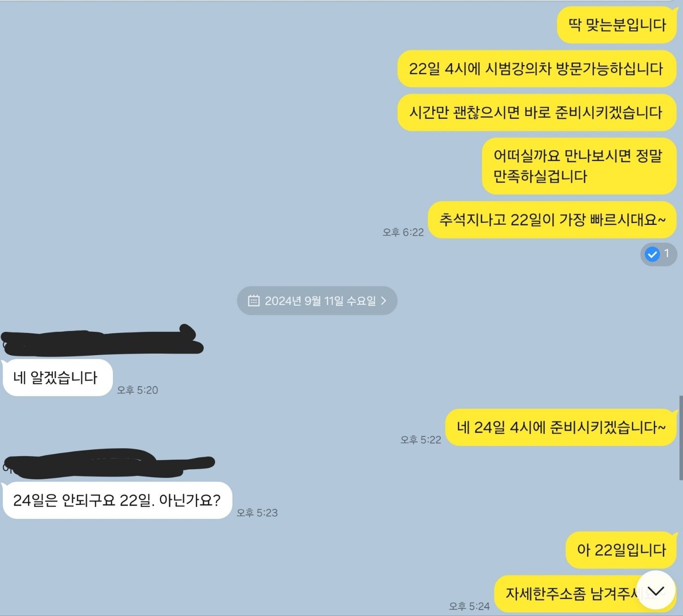This screenshot has height=616, width=683.
Task: Click the bubble 24일은 안되구요 22일. 아닌가요?
Action: [x=117, y=501]
